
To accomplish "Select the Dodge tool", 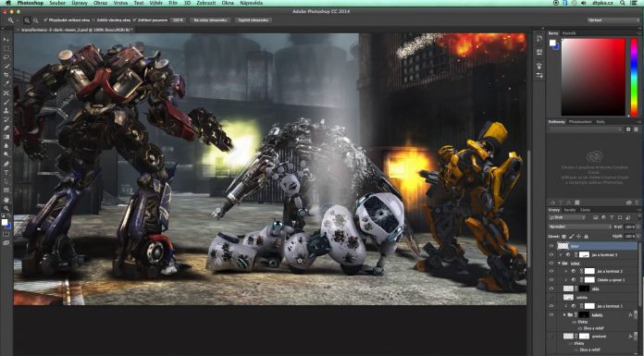I will pos(7,154).
